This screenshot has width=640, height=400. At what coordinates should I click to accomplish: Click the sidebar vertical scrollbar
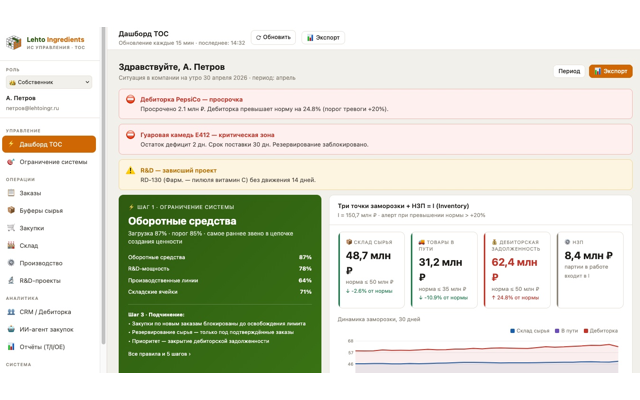tap(103, 186)
